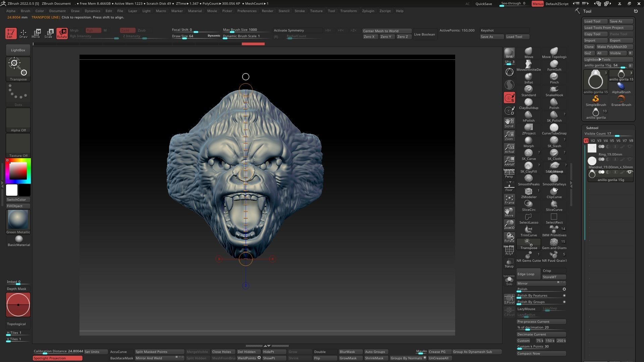Open the Zplugin menu
The height and width of the screenshot is (362, 644).
tap(368, 11)
